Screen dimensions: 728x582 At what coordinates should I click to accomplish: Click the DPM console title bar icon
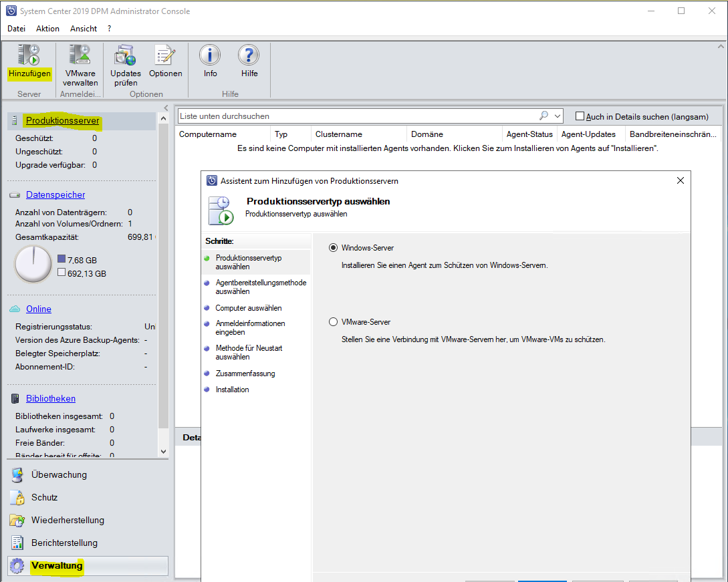pos(11,11)
